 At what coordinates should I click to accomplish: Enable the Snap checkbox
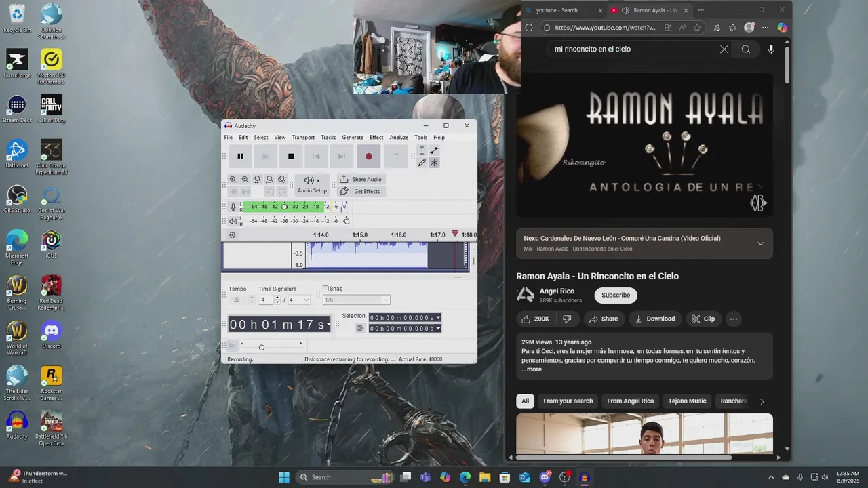(x=325, y=289)
